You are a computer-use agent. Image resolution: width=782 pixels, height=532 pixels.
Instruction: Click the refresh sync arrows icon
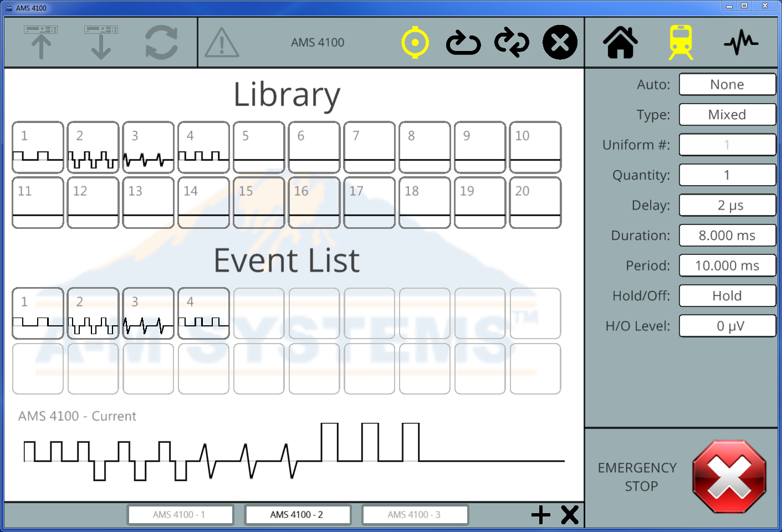point(161,43)
